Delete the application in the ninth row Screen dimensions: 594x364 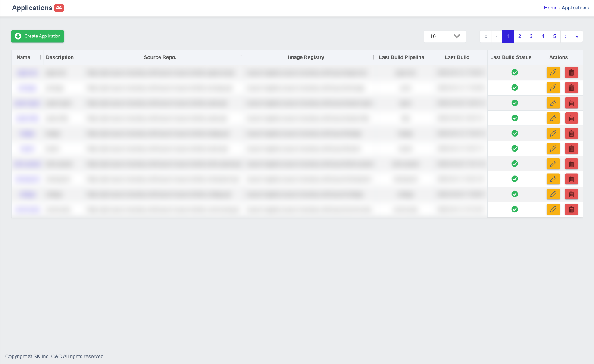point(572,194)
